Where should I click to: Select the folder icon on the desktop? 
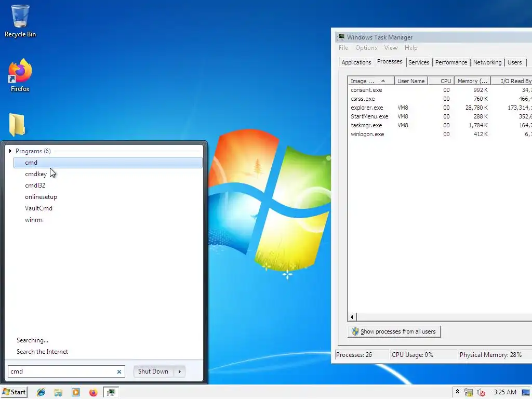coord(17,125)
